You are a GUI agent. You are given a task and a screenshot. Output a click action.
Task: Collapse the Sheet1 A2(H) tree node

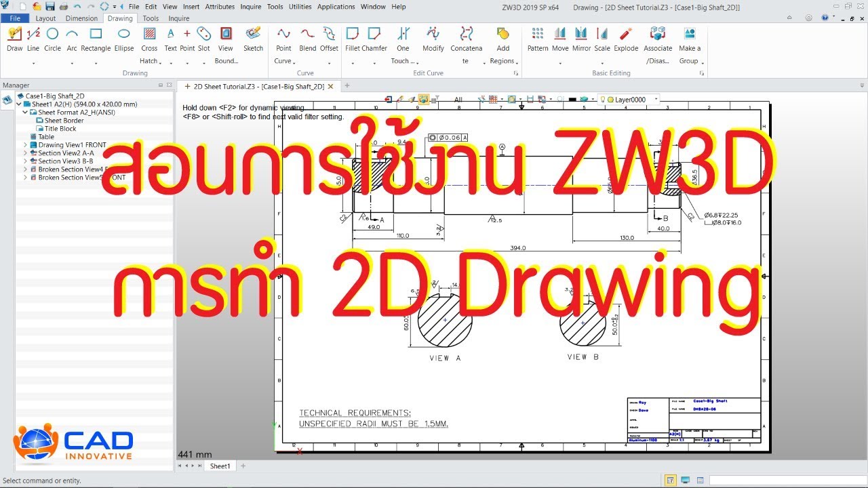click(19, 104)
